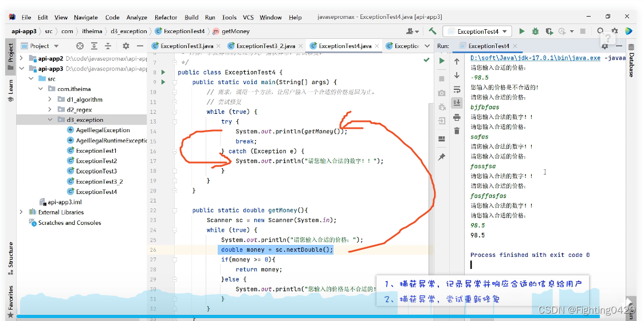Select AgeIllegalException in the project tree

click(103, 130)
